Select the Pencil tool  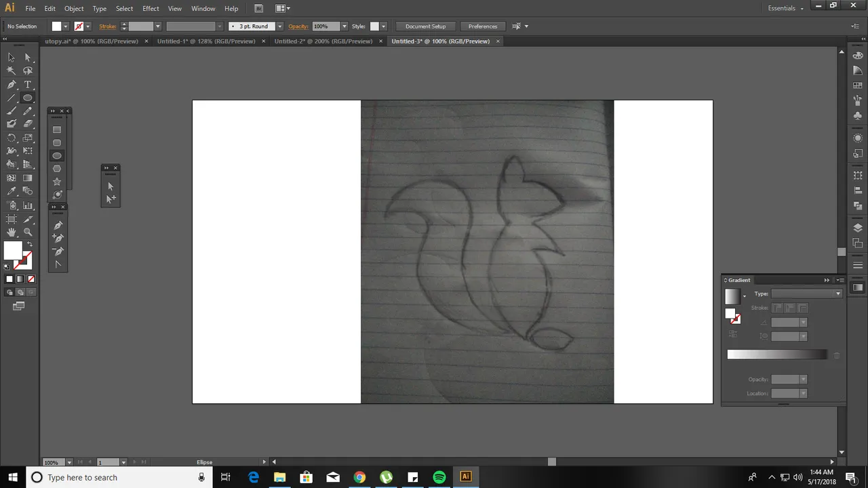[28, 111]
